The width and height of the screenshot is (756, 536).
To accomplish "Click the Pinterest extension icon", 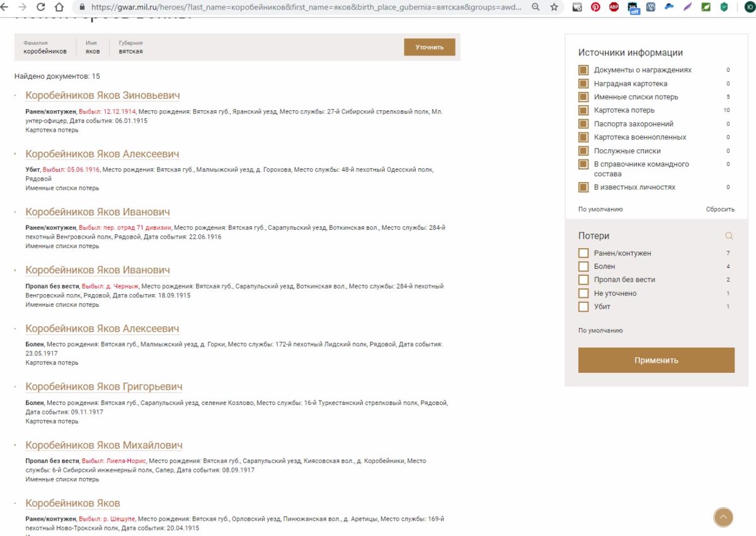I will [x=595, y=8].
